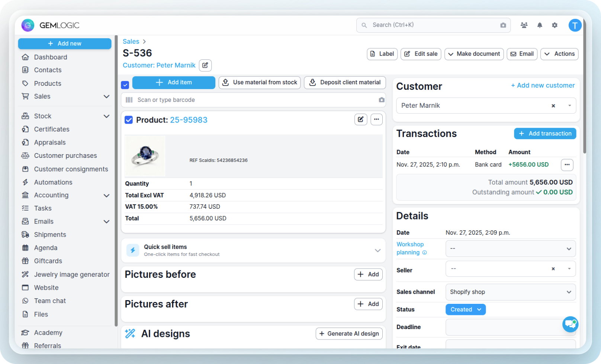Search by image using the search bar camera icon

(x=503, y=25)
